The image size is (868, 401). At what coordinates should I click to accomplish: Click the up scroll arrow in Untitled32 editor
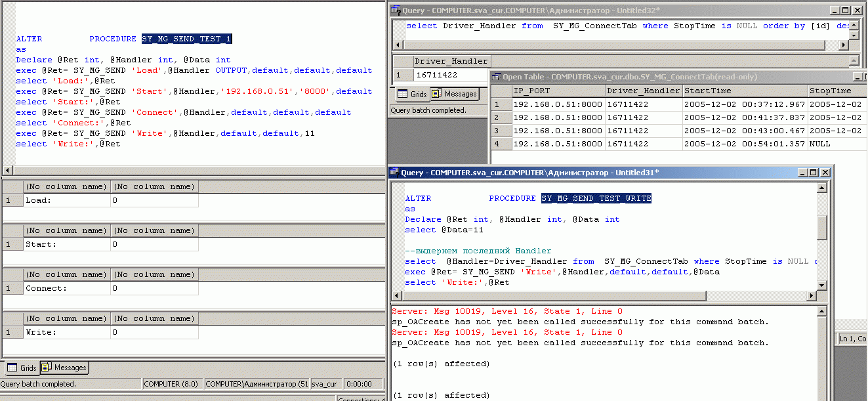pos(854,24)
